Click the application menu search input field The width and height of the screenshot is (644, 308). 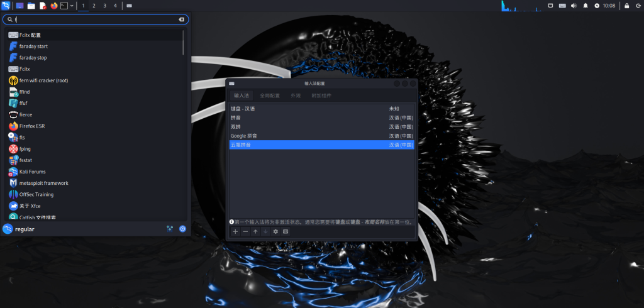[94, 19]
